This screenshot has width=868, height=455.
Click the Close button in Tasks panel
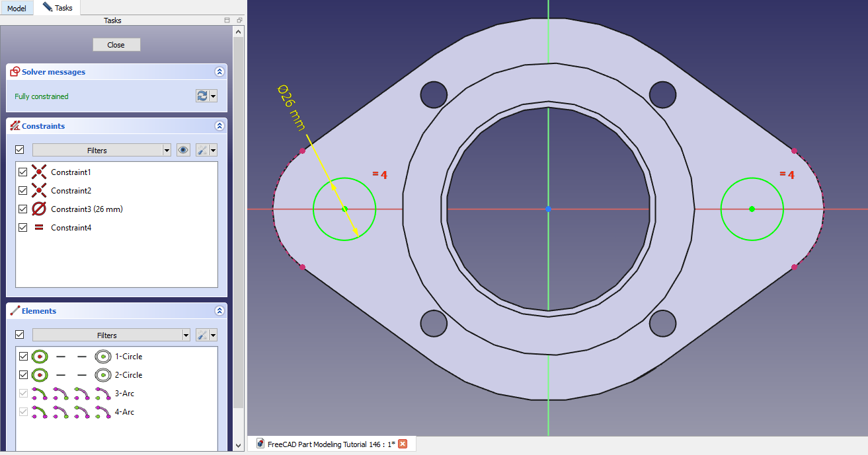[116, 45]
